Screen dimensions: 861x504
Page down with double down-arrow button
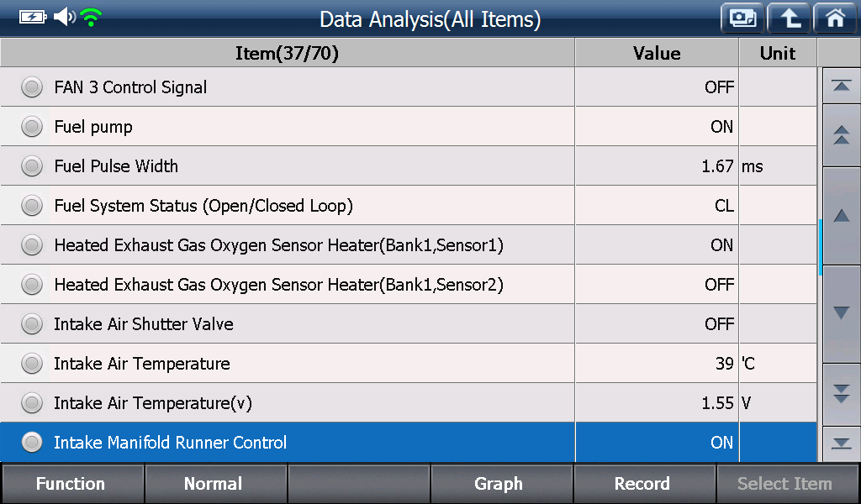pos(841,394)
